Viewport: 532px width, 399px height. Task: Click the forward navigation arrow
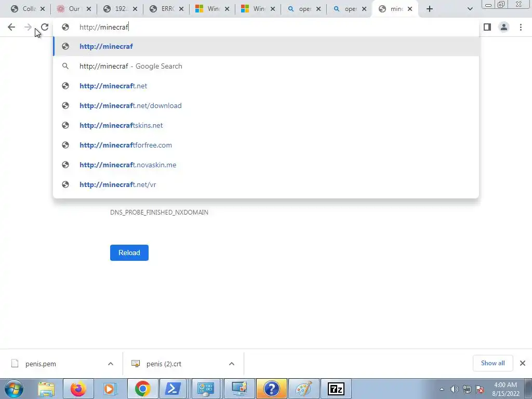[x=28, y=27]
